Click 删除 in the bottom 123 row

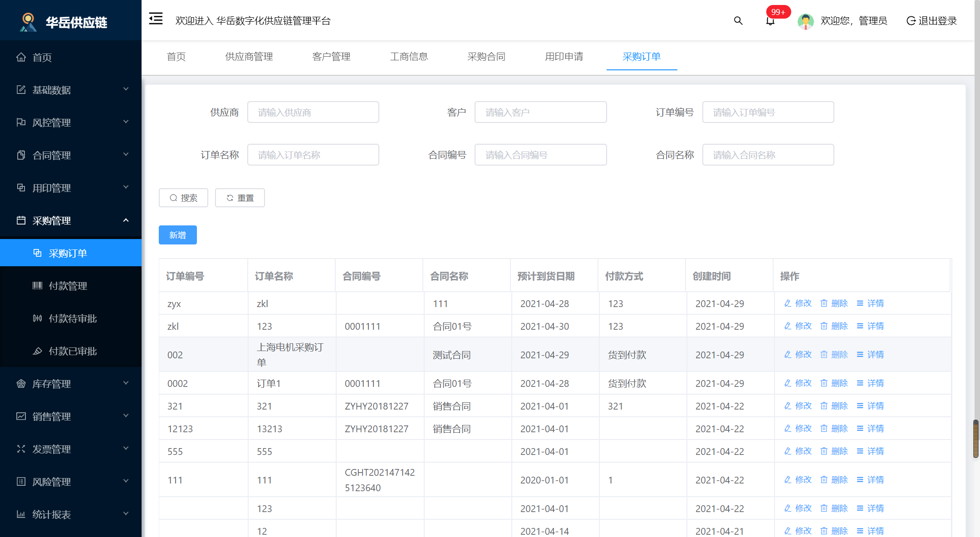pyautogui.click(x=839, y=508)
